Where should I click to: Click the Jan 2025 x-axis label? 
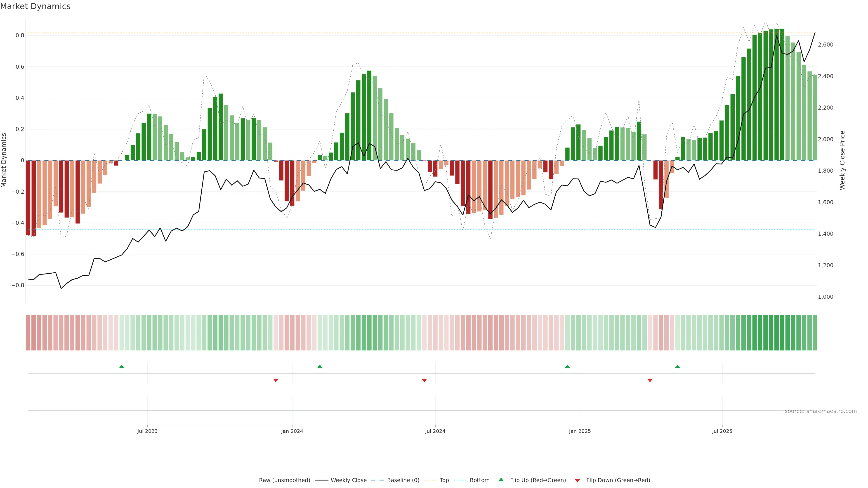[x=580, y=431]
